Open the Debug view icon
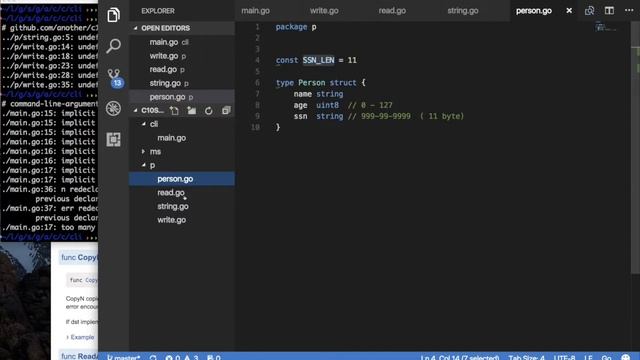Screen dimensions: 640x360 pos(113,109)
